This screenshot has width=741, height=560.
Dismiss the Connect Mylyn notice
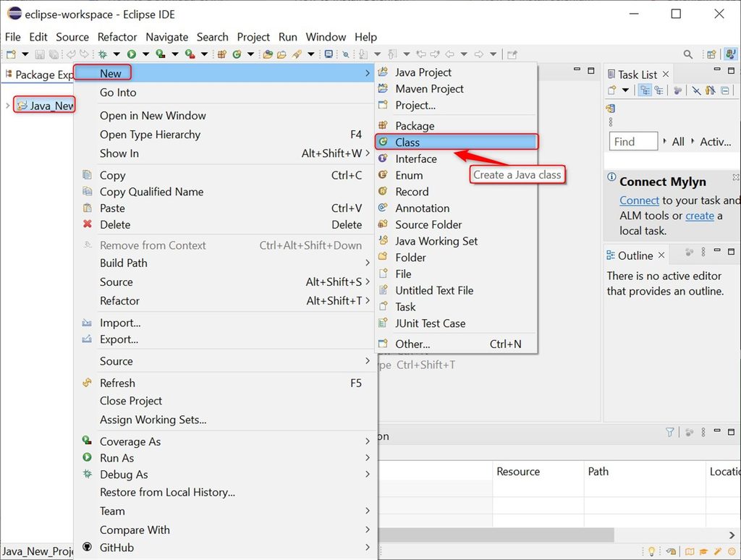click(x=736, y=177)
